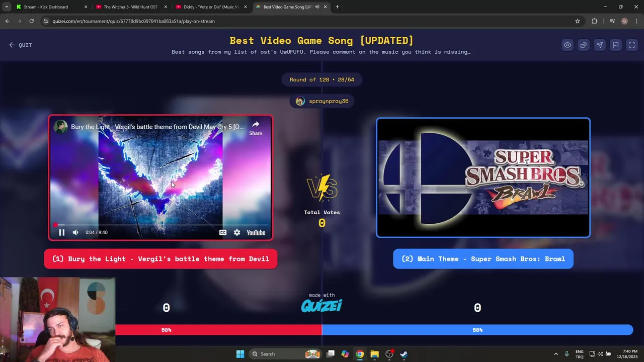
Task: Switch the ENG TRQ input language
Action: tap(580, 354)
